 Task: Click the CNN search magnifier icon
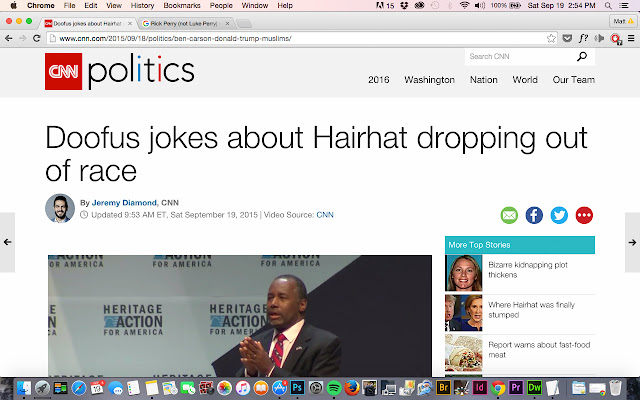[x=582, y=56]
